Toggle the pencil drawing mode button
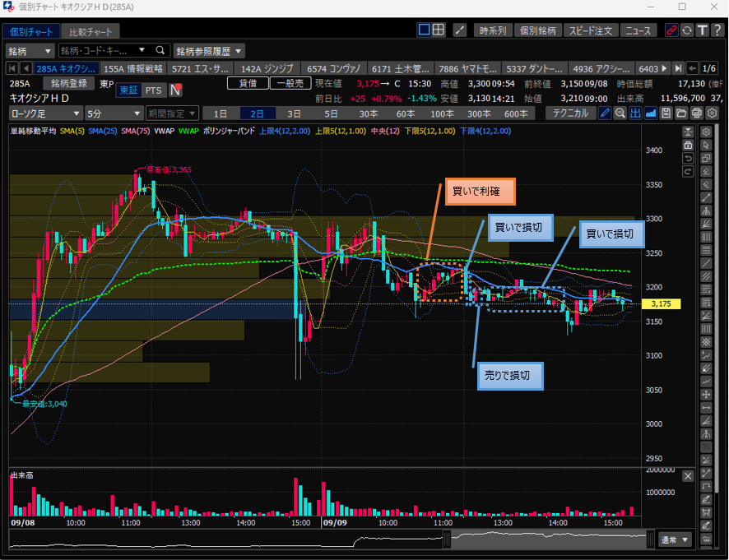729x560 pixels. (x=605, y=113)
